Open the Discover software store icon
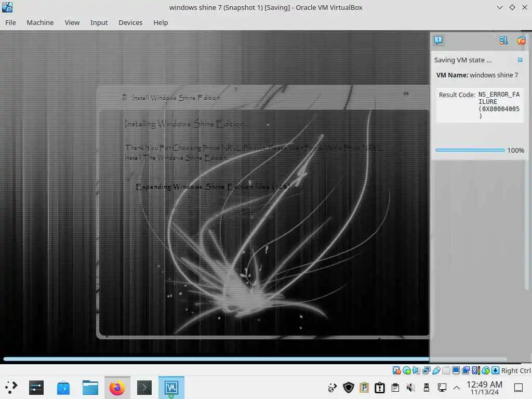This screenshot has height=399, width=532. [63, 387]
